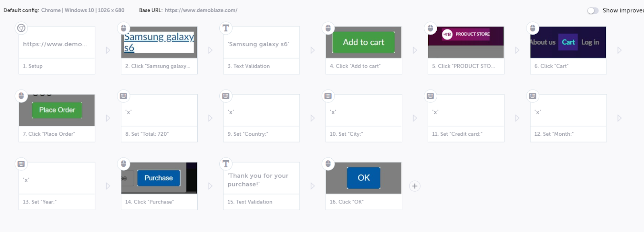Image resolution: width=644 pixels, height=232 pixels.
Task: Click mouse icon on step 2 Samsung galaxy
Action: pyautogui.click(x=124, y=28)
